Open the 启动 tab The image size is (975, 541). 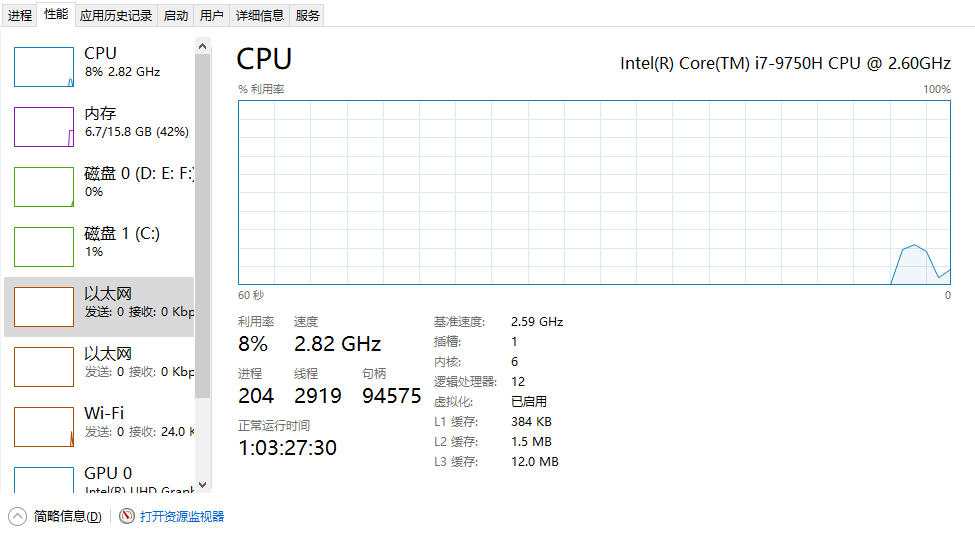pyautogui.click(x=175, y=16)
